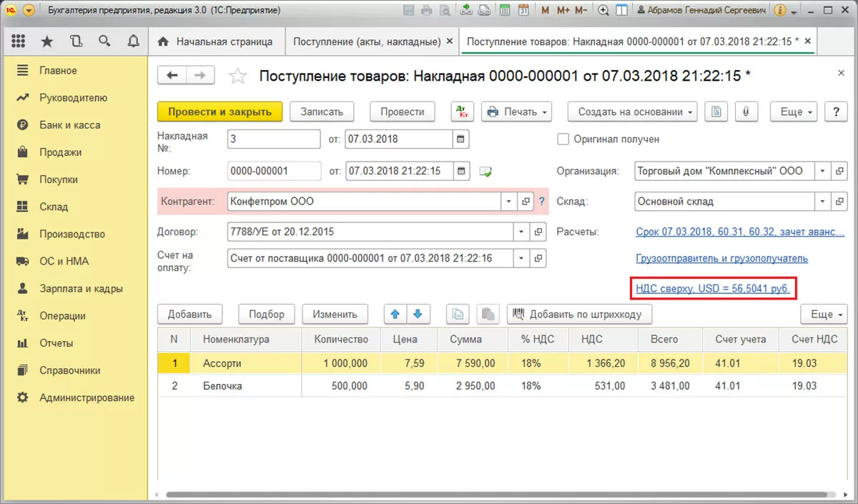Click the favorites star in the top toolbar
Image resolution: width=858 pixels, height=504 pixels.
(x=47, y=41)
